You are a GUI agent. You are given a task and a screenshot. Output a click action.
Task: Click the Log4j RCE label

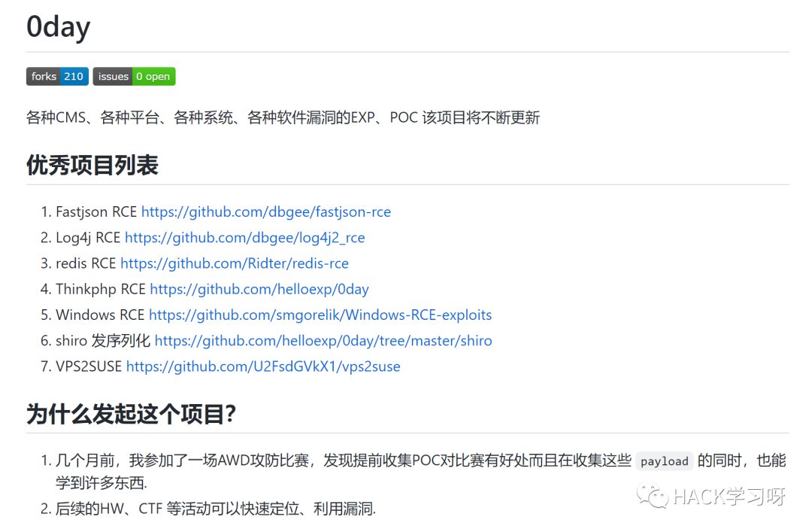88,238
